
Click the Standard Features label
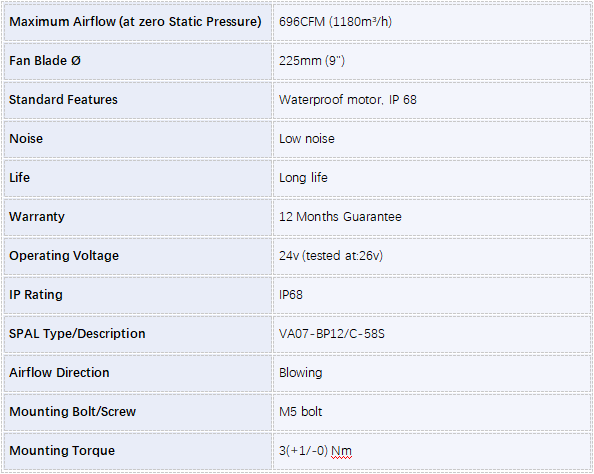point(63,100)
